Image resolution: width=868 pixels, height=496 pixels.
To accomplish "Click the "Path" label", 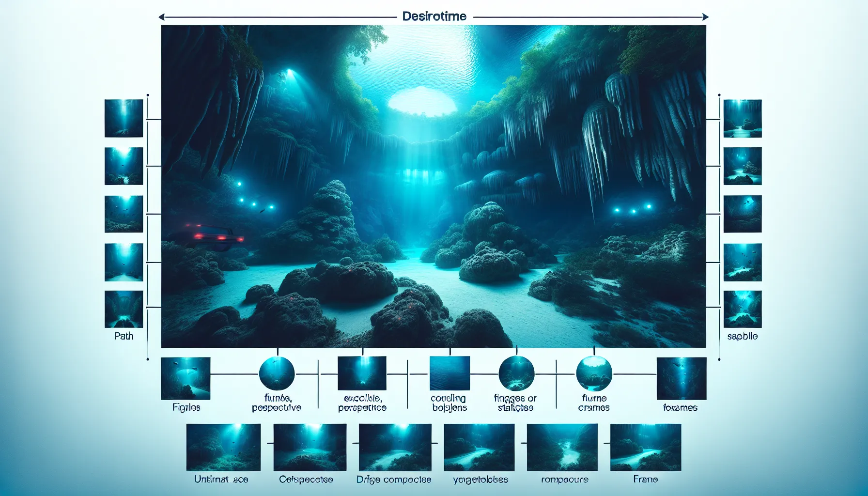I will pos(124,336).
